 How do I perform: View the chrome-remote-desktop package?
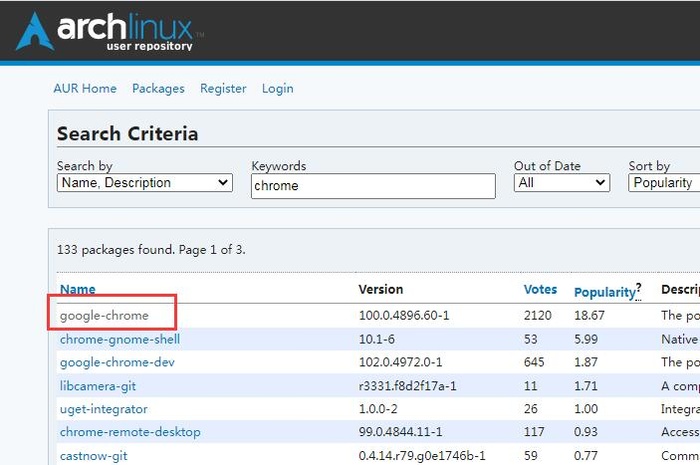130,432
